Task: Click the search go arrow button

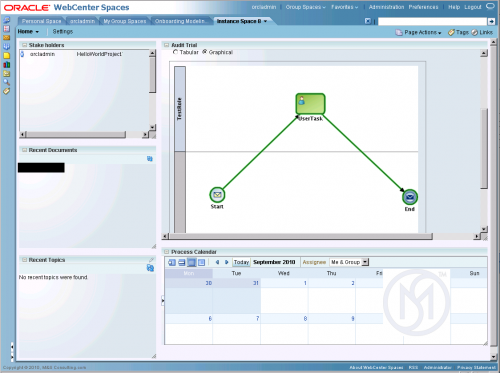Action: click(491, 21)
